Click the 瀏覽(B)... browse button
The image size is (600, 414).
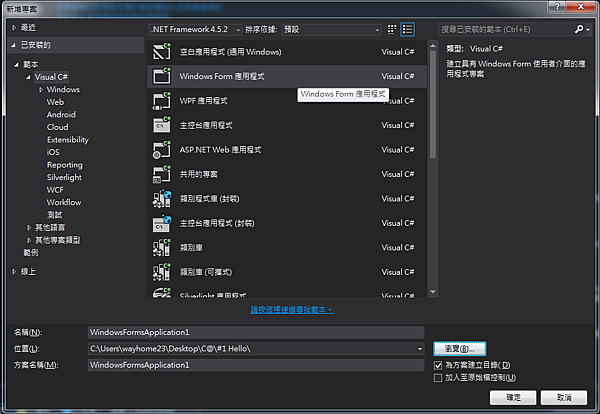click(460, 349)
